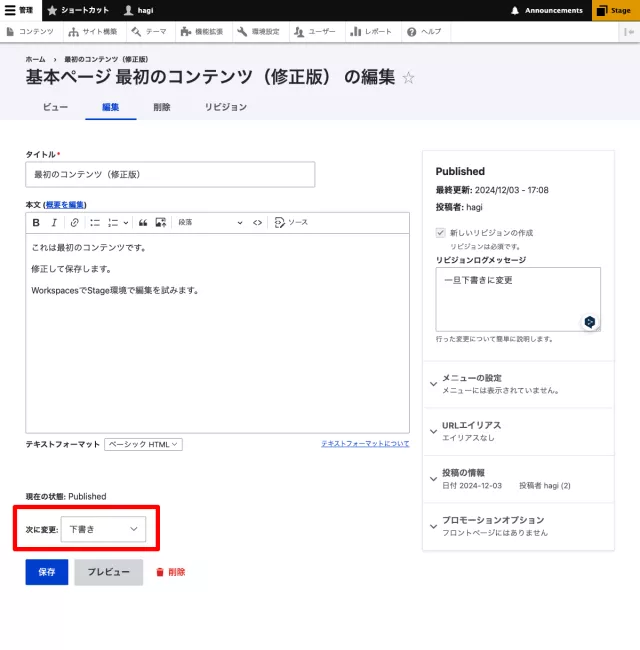Click the プレビュー button
This screenshot has height=650, width=640.
point(109,572)
